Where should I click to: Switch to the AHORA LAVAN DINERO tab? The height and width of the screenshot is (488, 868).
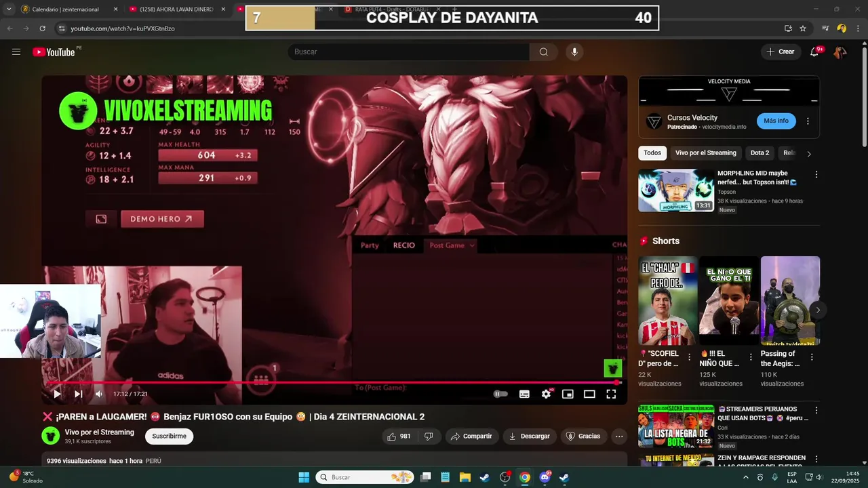pos(176,9)
